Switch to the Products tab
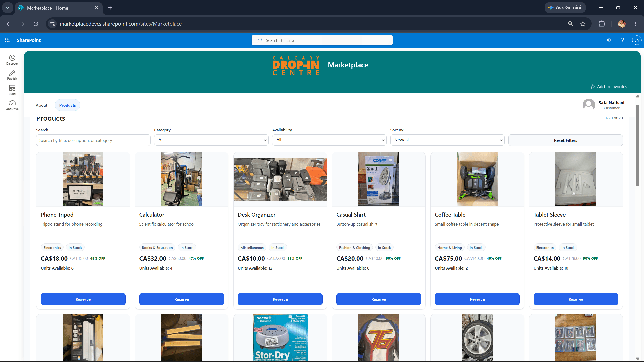This screenshot has width=644, height=362. (67, 105)
